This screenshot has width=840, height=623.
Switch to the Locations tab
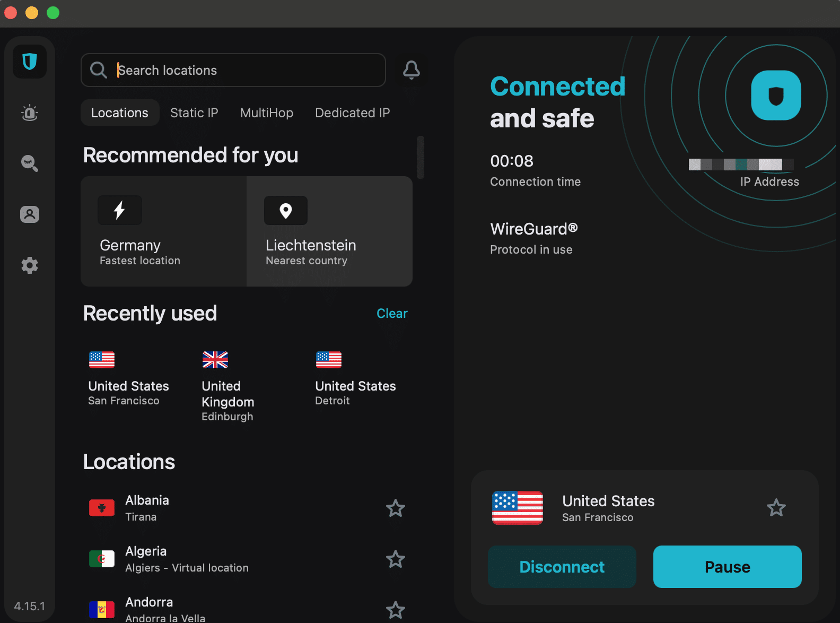(120, 113)
